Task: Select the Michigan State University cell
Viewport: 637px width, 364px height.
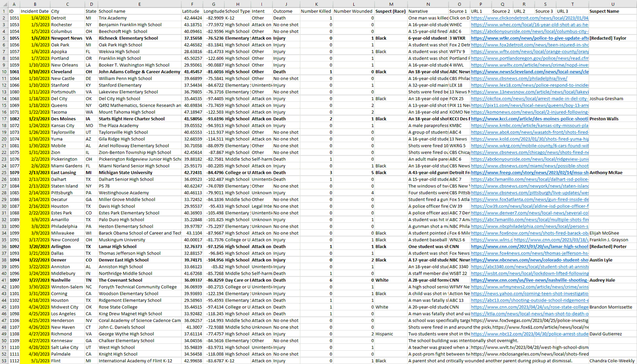Action: click(140, 173)
